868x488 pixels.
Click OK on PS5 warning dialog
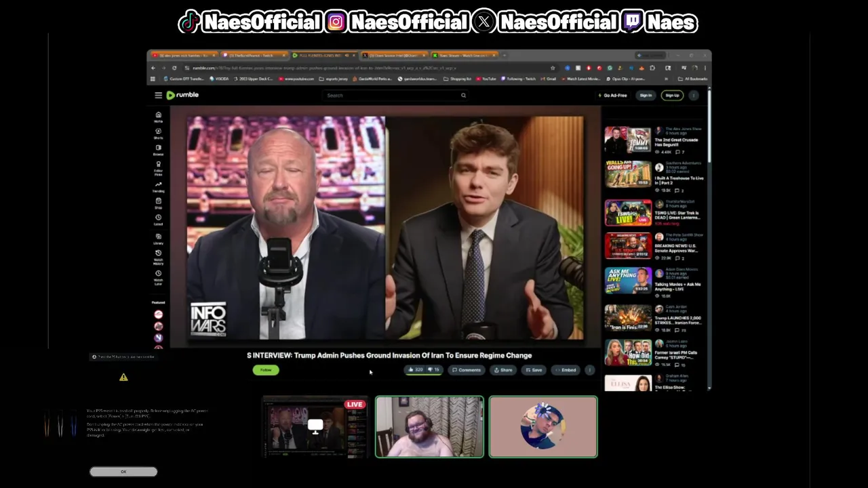coord(123,472)
